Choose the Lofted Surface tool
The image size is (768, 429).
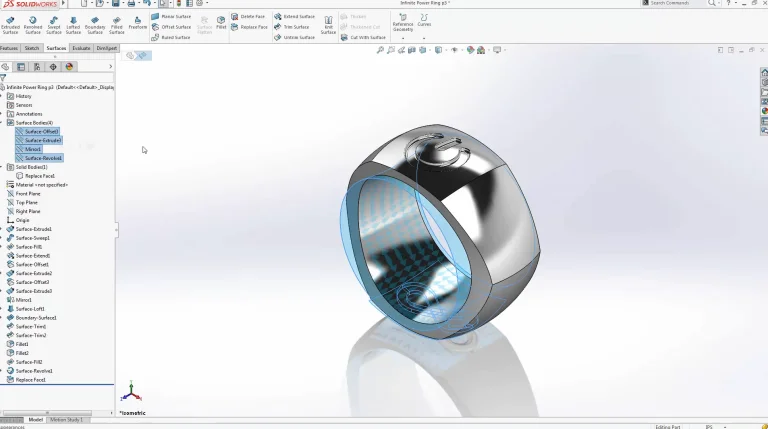click(x=73, y=24)
